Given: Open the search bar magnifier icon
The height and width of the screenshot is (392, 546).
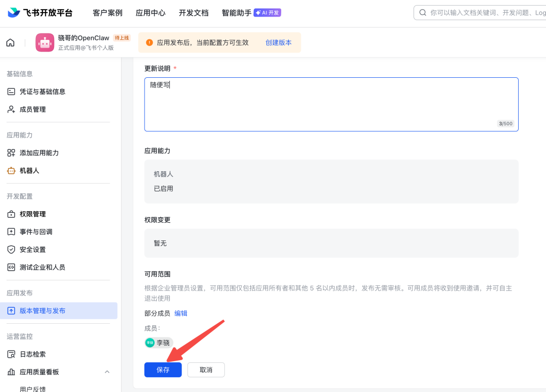Looking at the screenshot, I should 423,12.
